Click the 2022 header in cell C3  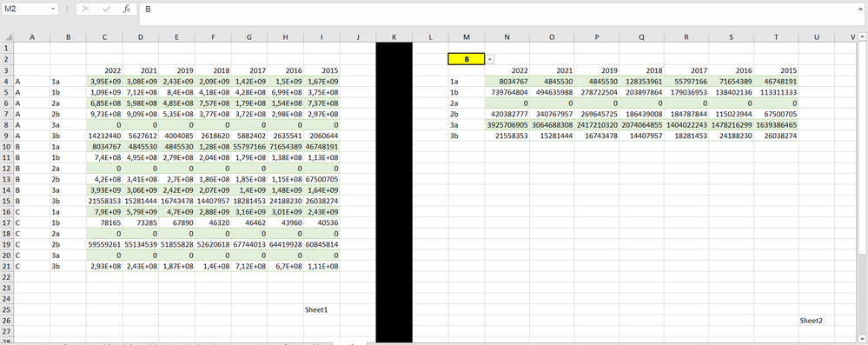point(104,70)
